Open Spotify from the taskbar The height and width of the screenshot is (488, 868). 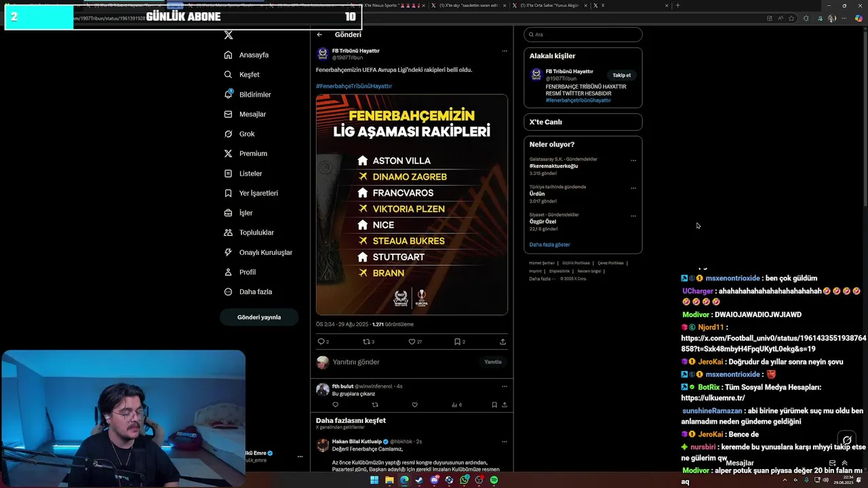[x=494, y=480]
